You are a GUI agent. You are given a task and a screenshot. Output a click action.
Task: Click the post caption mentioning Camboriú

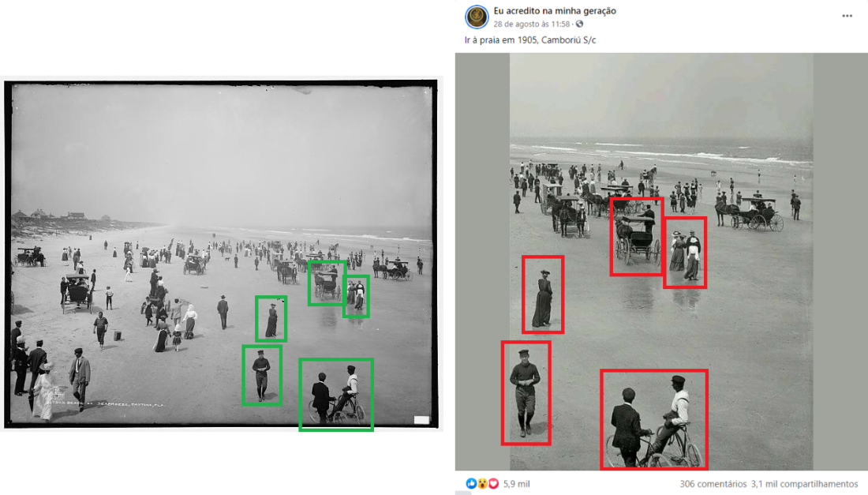pos(530,39)
